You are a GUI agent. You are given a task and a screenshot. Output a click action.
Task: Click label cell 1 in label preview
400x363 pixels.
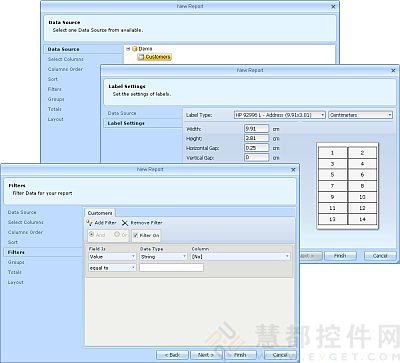[332, 153]
